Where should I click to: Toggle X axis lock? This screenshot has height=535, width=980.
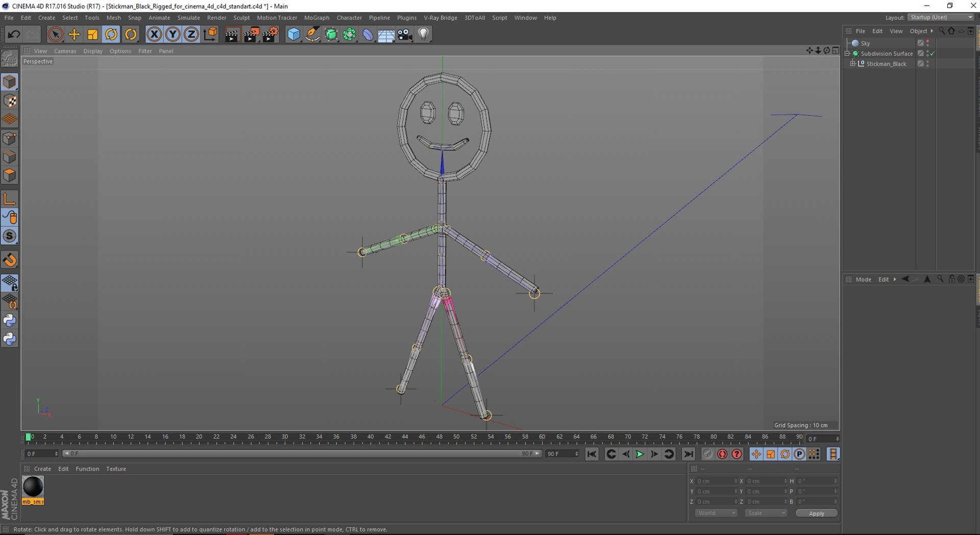[154, 35]
